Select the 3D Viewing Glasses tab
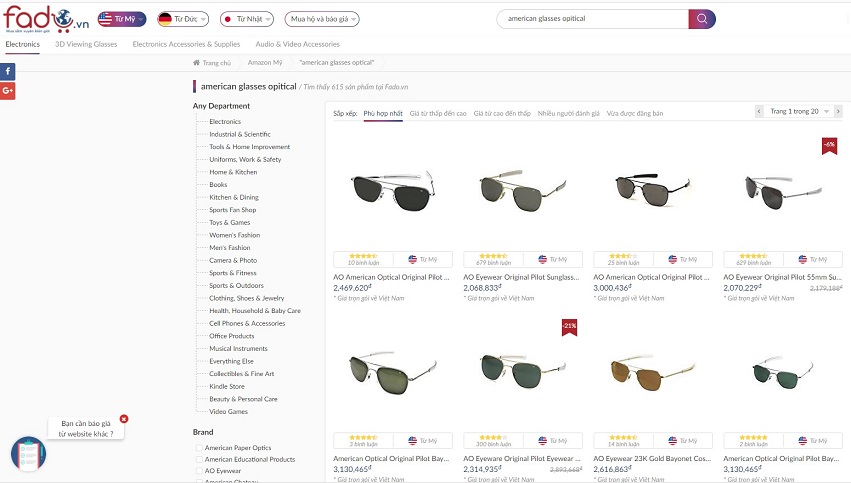This screenshot has height=483, width=851. click(86, 44)
